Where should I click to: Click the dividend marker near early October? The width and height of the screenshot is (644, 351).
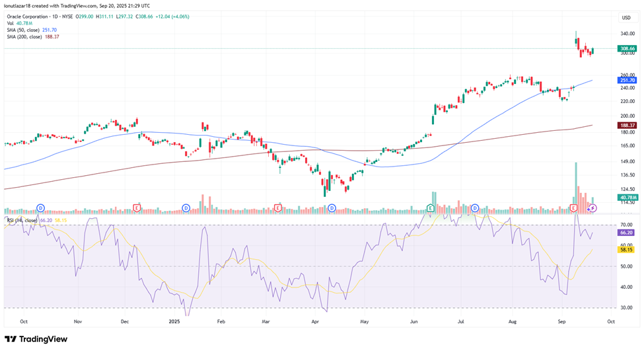41,208
